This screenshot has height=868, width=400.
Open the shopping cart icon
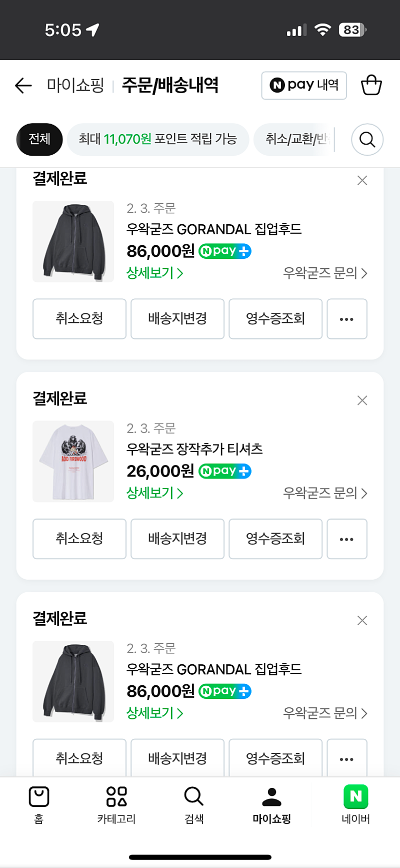click(371, 85)
